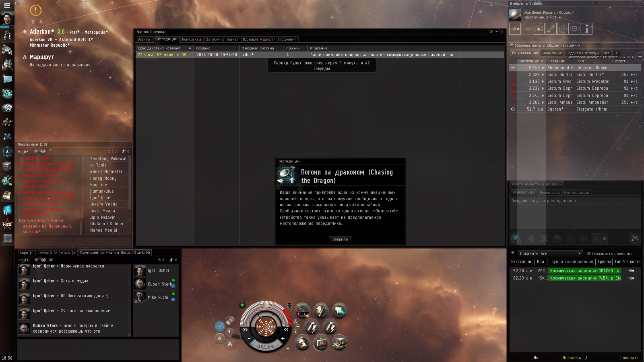
Task: Add a new overview tab with plus
Action: 616,53
